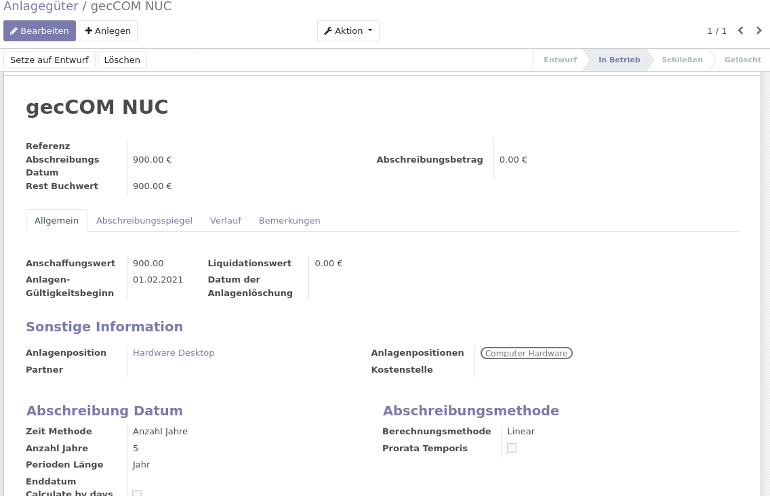Open the Bemerkungen tab
The height and width of the screenshot is (496, 770).
pos(289,220)
